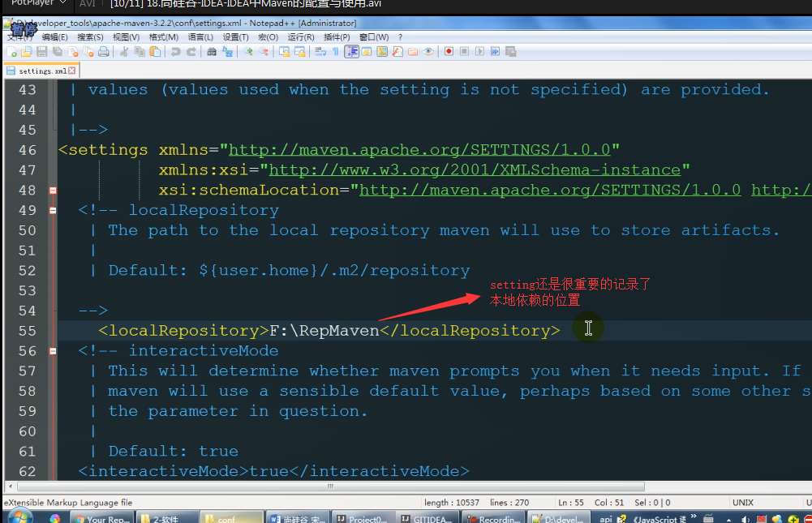Toggle synchronized horizontal scrolling
The width and height of the screenshot is (812, 523).
[x=300, y=52]
